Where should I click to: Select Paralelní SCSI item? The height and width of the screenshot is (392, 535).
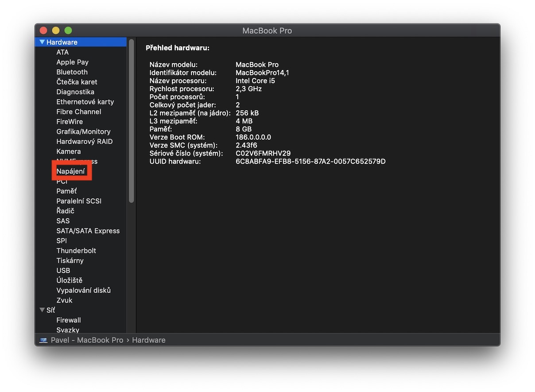(79, 201)
